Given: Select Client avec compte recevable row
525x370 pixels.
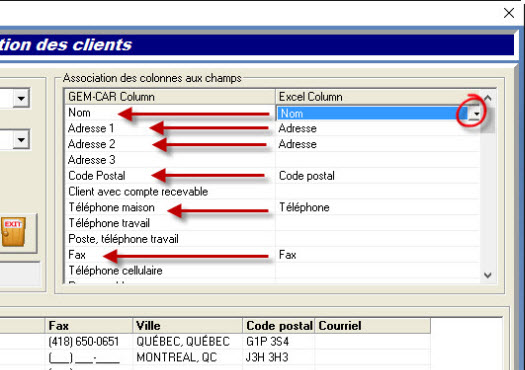Looking at the screenshot, I should click(170, 192).
